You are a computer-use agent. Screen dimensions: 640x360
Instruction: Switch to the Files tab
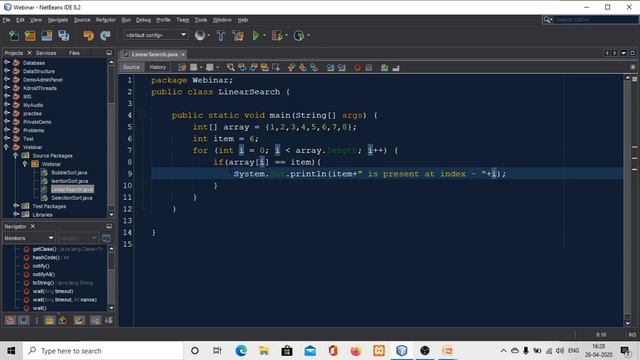[74, 53]
